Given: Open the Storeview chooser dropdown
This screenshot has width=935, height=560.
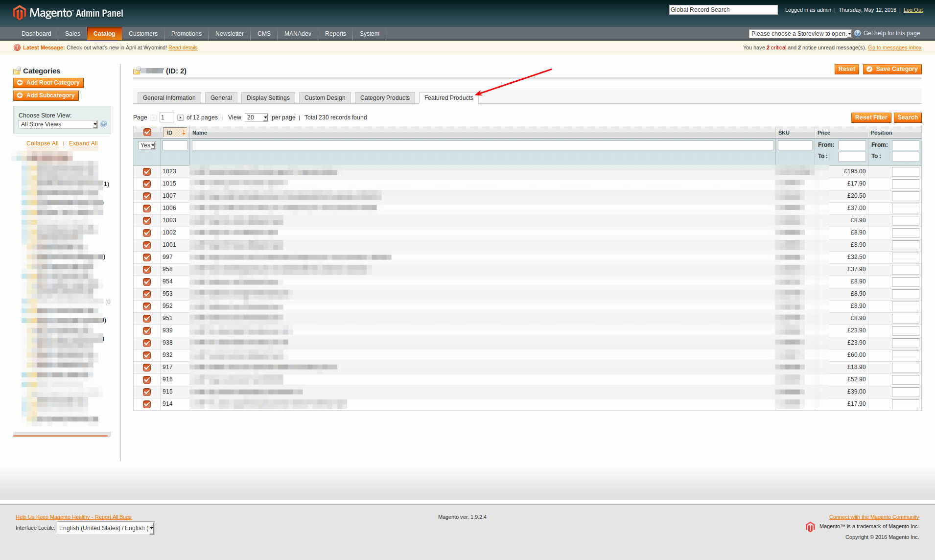Looking at the screenshot, I should (x=800, y=34).
